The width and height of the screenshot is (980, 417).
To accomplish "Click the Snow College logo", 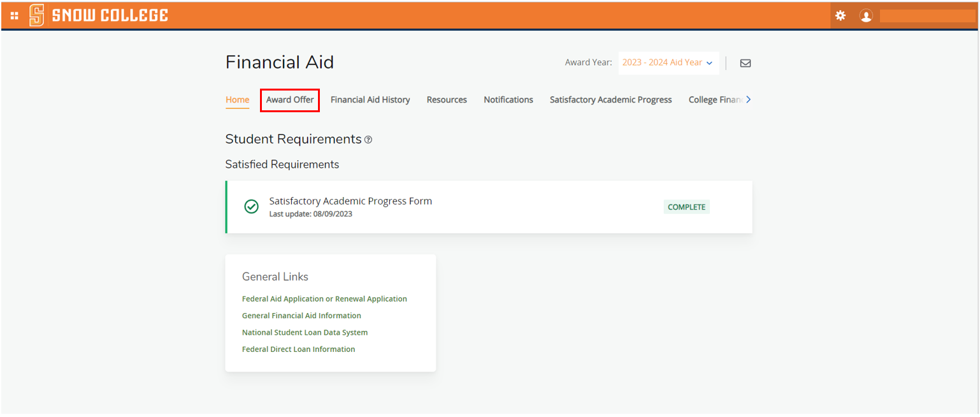I will pos(99,15).
